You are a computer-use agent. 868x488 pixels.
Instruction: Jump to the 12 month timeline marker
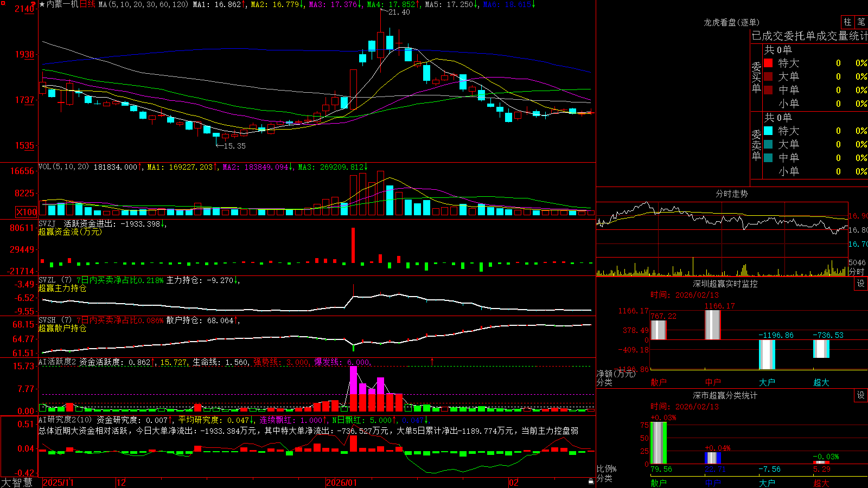click(122, 483)
